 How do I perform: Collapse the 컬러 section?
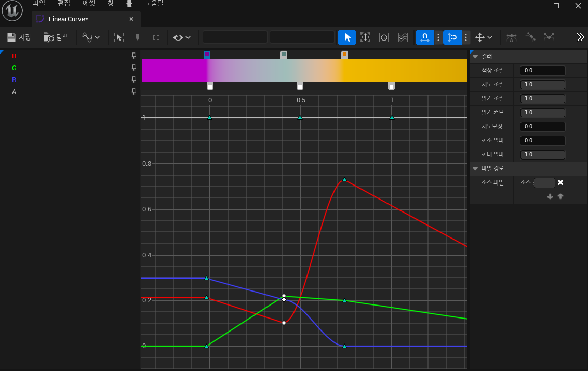475,56
